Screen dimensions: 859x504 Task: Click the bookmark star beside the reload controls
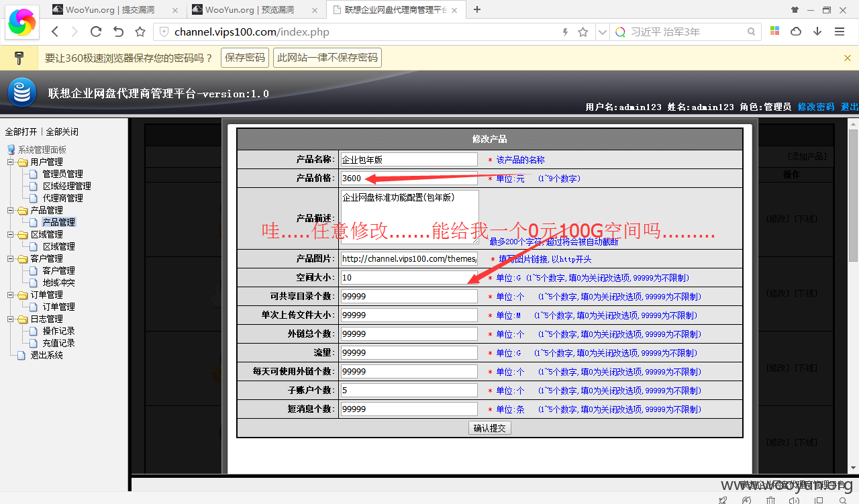click(x=140, y=32)
